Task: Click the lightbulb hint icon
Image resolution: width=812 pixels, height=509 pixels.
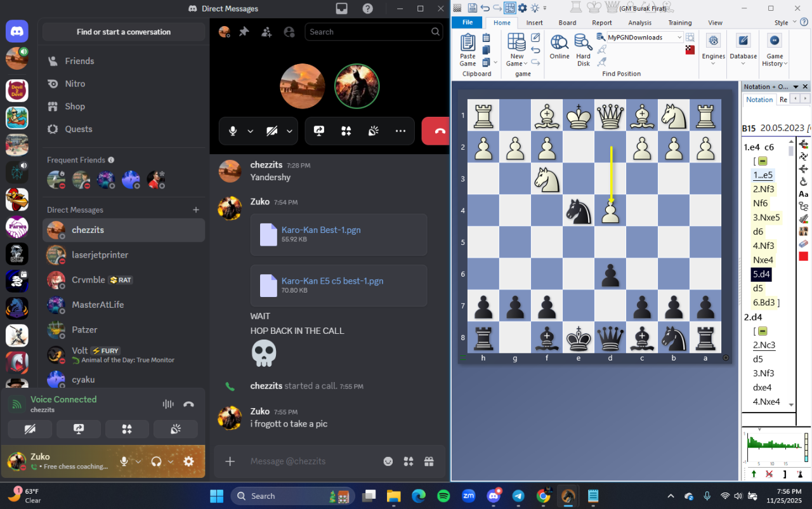Action: coord(535,8)
